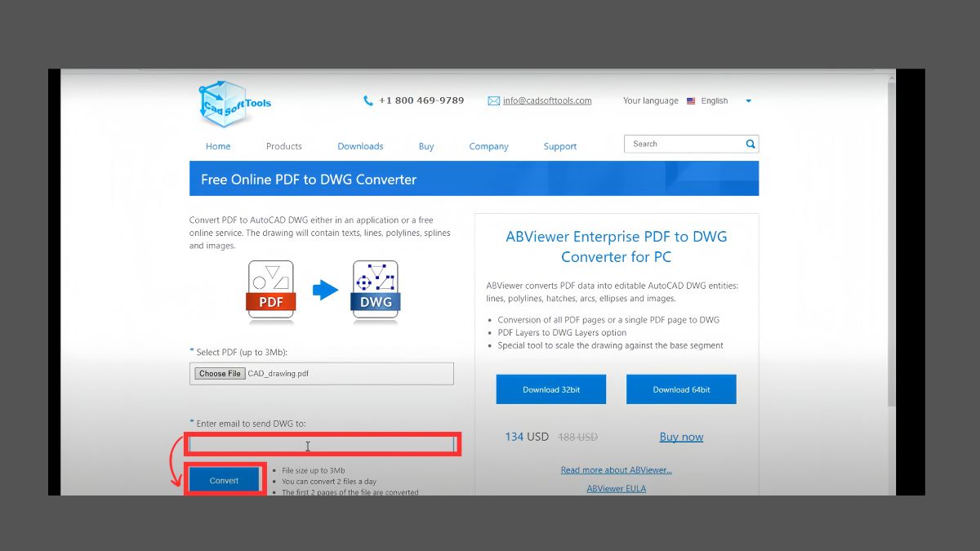
Task: Click the blue conversion arrow between PDF and DWG
Action: (x=324, y=291)
